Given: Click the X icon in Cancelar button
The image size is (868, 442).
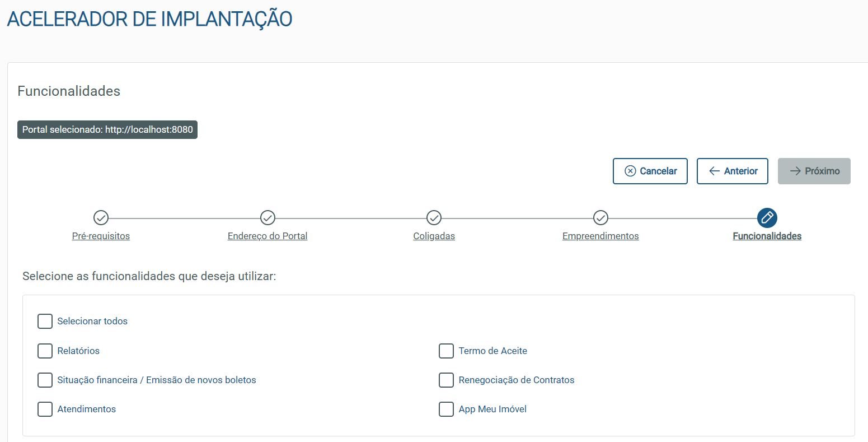Looking at the screenshot, I should 630,171.
